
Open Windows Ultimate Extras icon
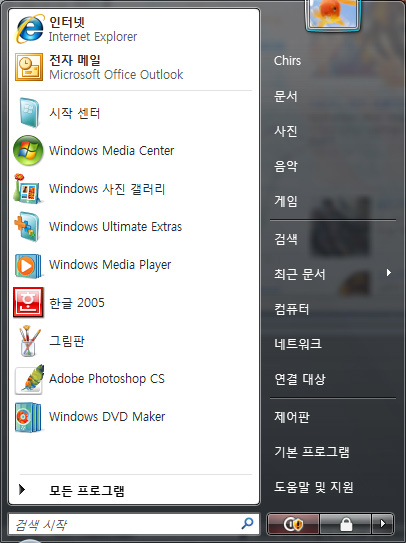28,226
